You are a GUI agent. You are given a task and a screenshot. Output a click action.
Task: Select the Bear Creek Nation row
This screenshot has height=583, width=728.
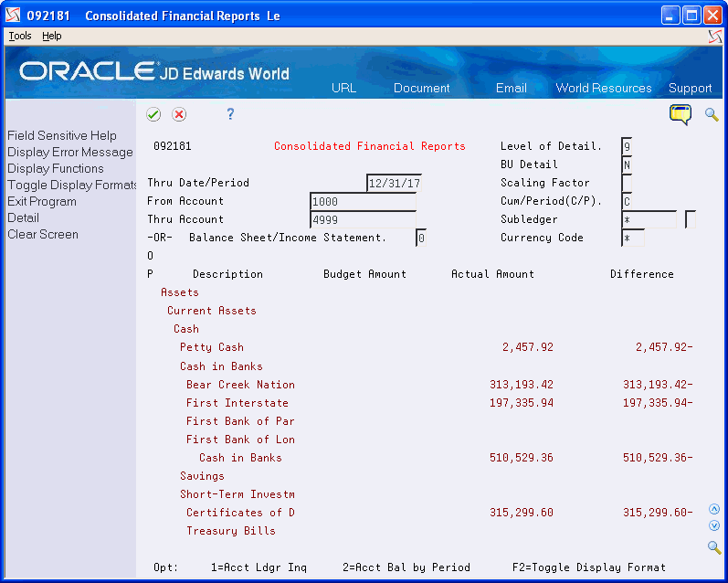coord(420,384)
